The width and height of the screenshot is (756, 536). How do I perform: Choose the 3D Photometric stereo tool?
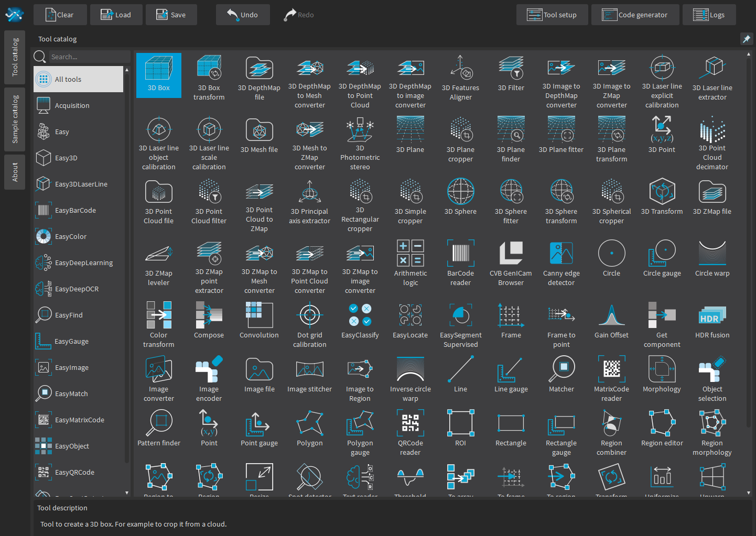(360, 130)
